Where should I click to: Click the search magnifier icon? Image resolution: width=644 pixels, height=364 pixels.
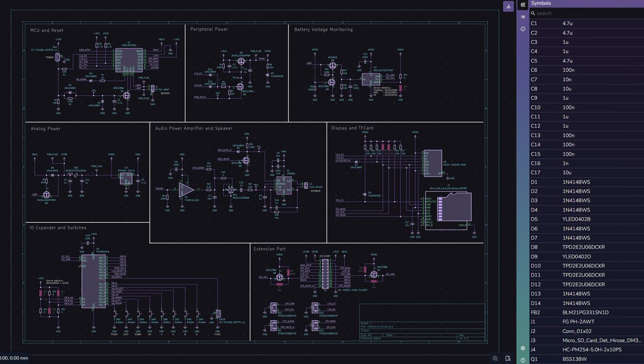(x=533, y=13)
